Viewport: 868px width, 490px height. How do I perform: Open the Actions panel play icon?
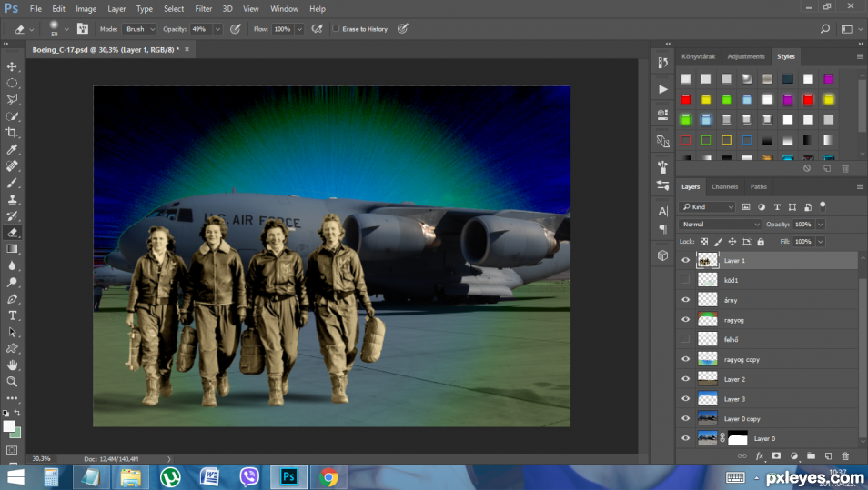[662, 89]
